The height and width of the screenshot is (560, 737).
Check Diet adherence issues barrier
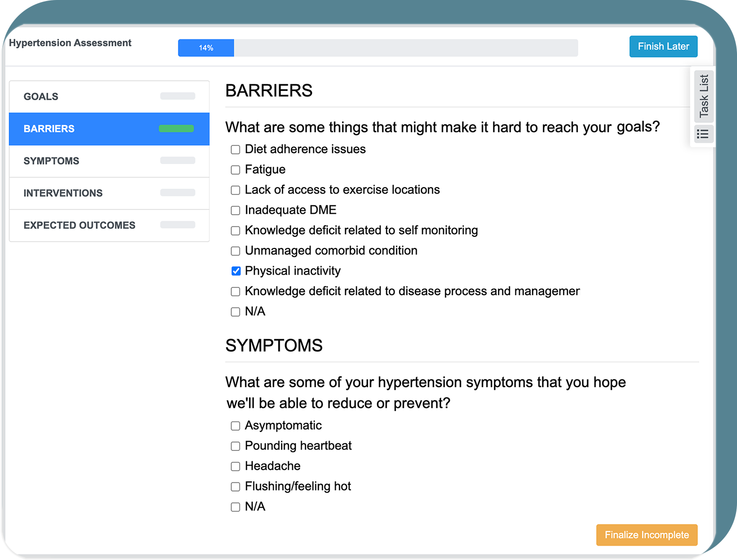[235, 149]
